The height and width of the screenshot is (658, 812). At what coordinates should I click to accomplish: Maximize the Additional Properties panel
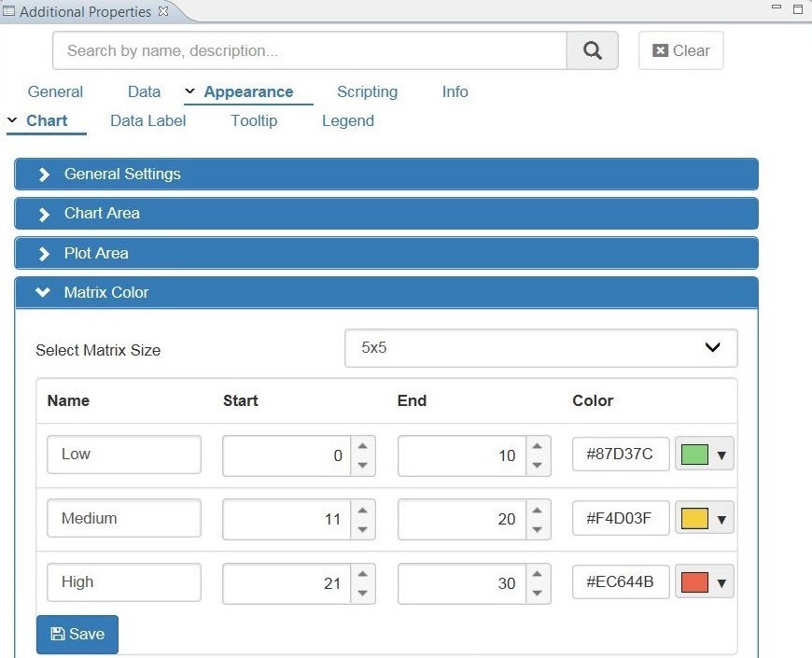798,9
